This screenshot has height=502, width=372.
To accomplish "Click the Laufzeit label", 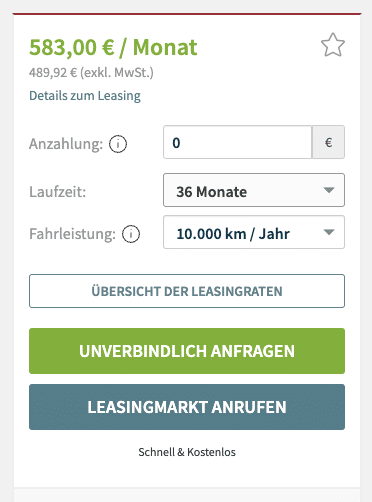I will point(58,192).
